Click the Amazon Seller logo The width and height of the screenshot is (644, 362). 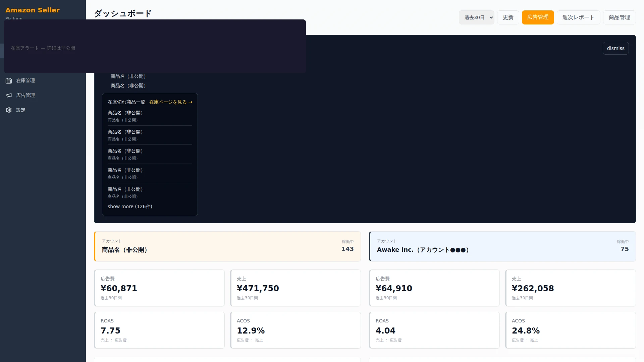(x=33, y=10)
